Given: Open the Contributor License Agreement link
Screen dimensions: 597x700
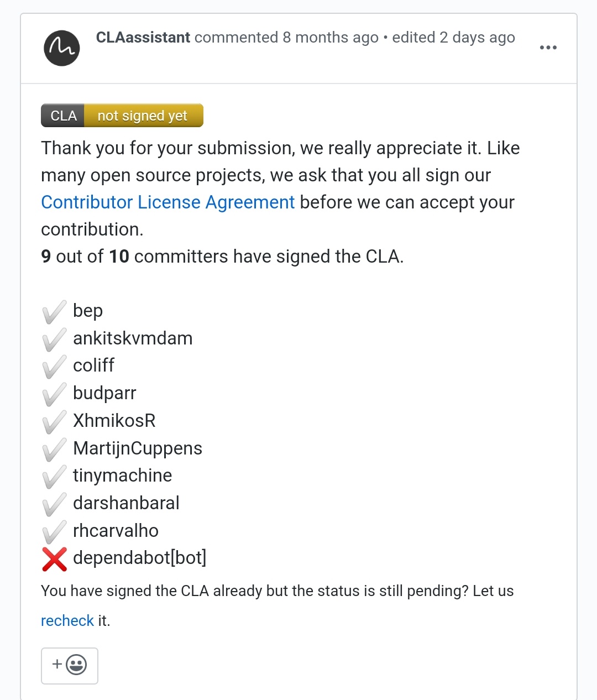Looking at the screenshot, I should point(168,202).
